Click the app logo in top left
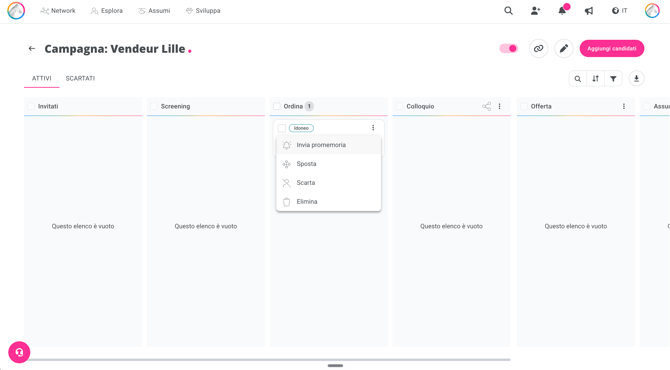Viewport: 670px width, 370px height. (16, 11)
